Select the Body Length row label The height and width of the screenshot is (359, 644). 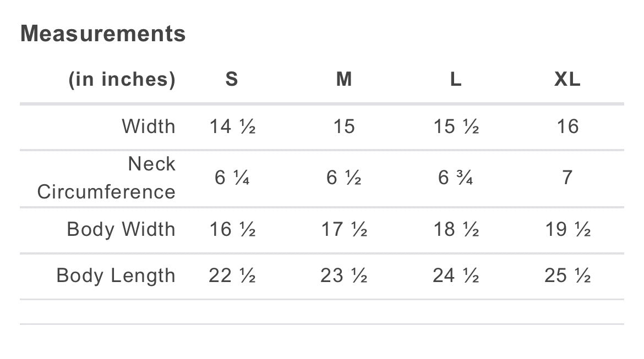[116, 275]
